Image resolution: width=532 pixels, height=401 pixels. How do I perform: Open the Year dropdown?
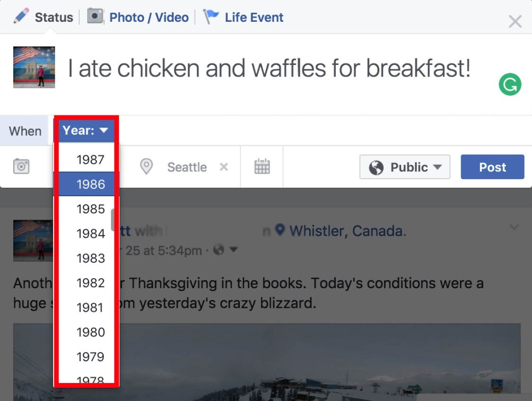click(x=86, y=130)
